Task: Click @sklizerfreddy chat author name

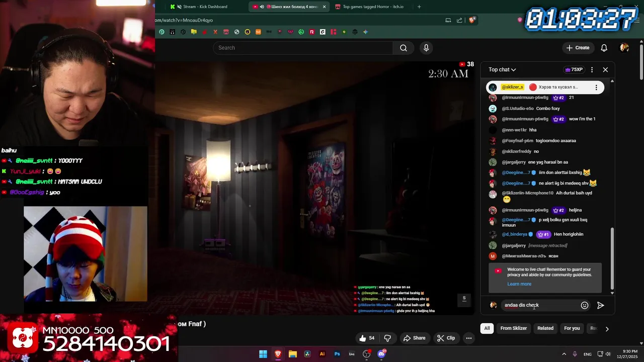Action: coord(516,151)
